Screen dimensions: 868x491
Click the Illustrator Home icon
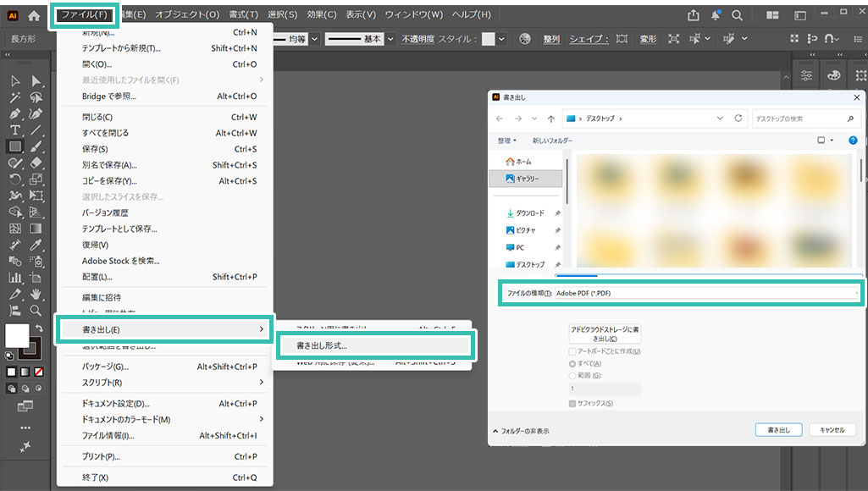tap(34, 14)
